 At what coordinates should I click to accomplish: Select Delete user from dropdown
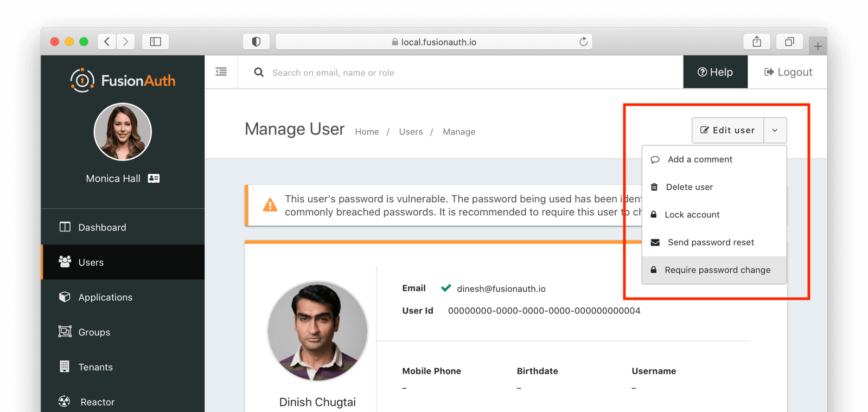coord(714,187)
